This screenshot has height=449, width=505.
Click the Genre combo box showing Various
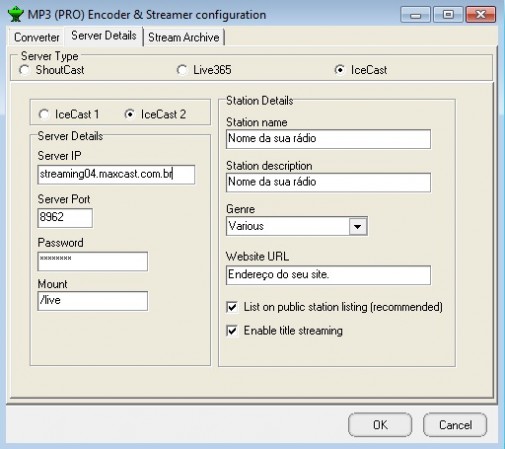pyautogui.click(x=297, y=226)
